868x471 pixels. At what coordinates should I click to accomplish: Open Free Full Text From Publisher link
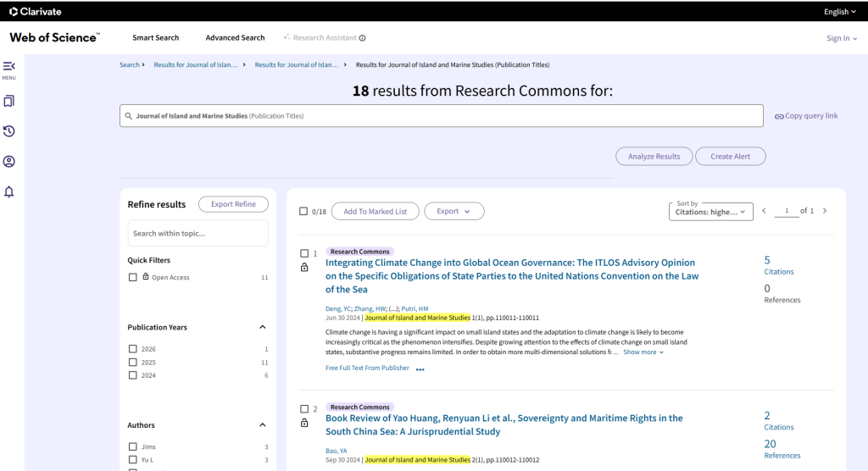coord(367,368)
